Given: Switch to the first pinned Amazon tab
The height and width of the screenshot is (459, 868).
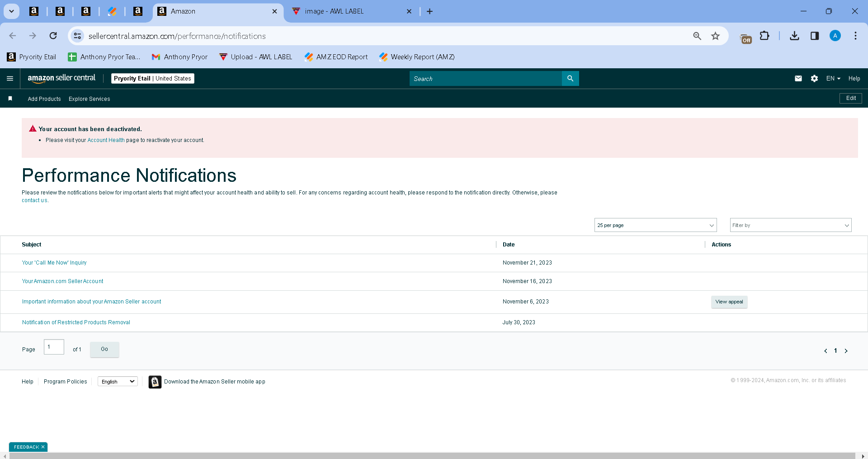Looking at the screenshot, I should [x=34, y=11].
